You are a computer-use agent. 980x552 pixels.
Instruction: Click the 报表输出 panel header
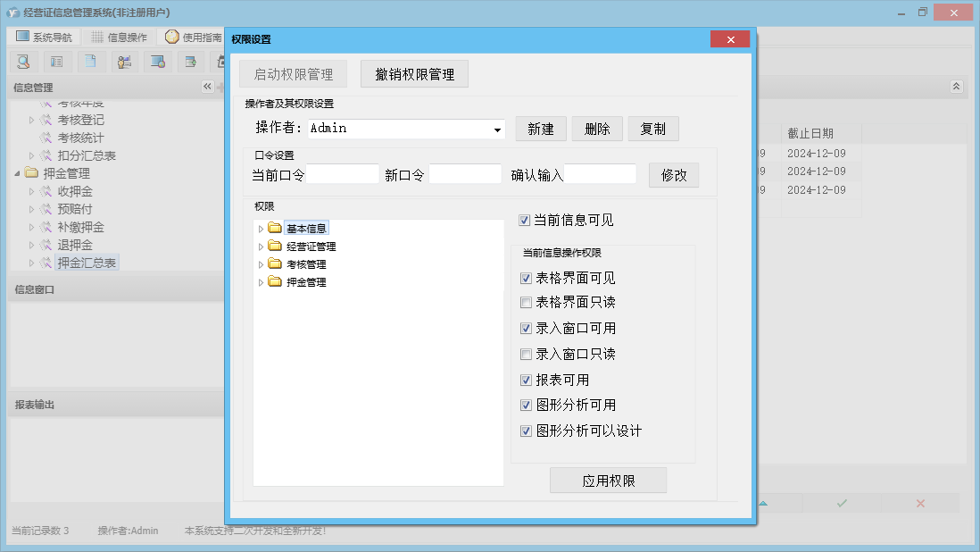[x=116, y=405]
